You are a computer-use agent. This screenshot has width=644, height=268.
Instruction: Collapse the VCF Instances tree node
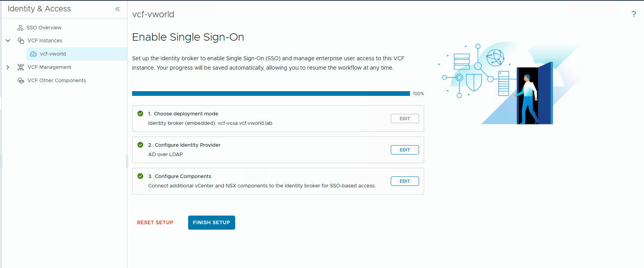(8, 41)
